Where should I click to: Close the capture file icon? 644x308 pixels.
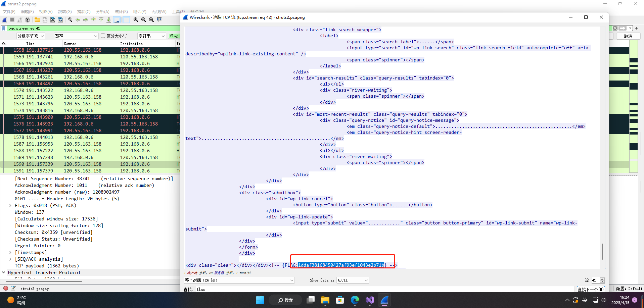coord(53,20)
